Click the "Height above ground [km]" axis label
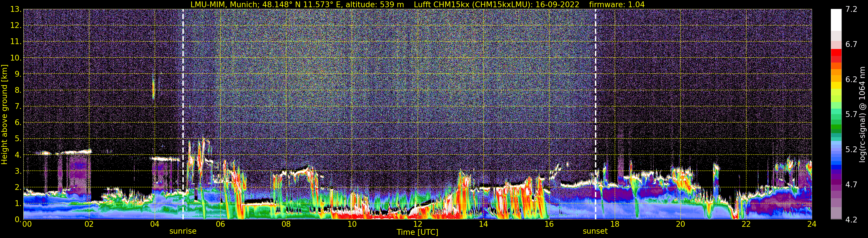Screen dimensions: 868x238 click(x=4, y=114)
